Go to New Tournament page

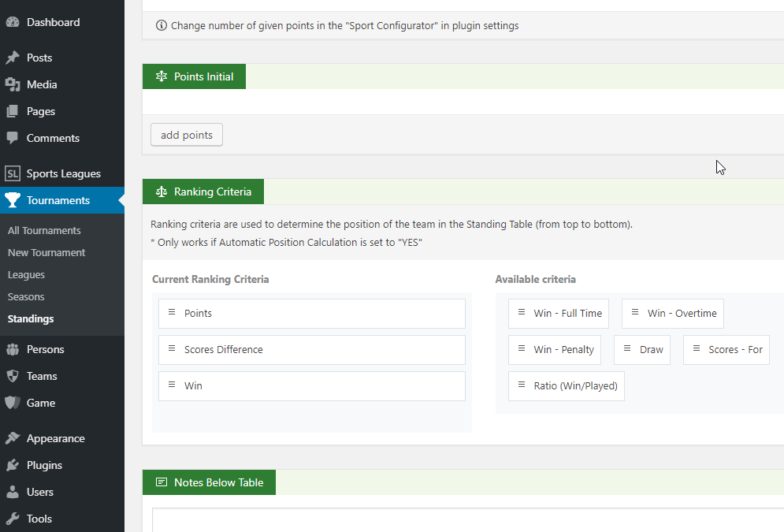[46, 253]
